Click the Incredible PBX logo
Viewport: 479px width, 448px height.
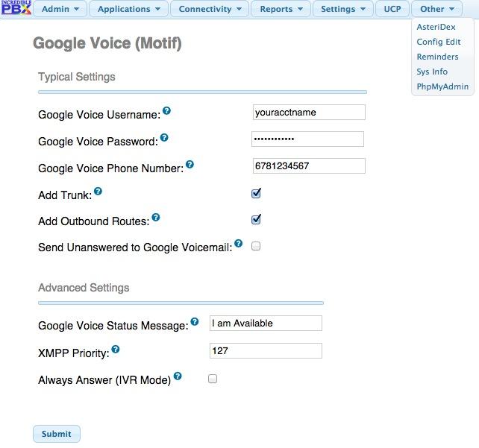[x=16, y=7]
